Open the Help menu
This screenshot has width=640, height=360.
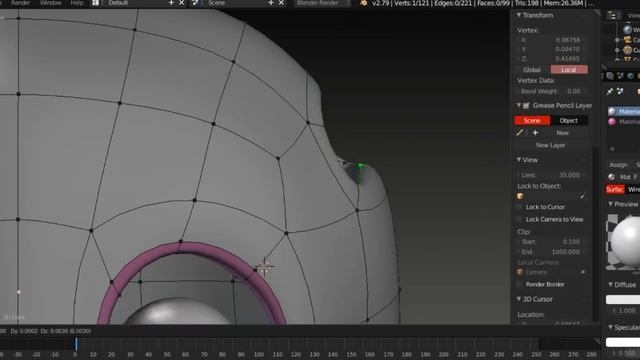pyautogui.click(x=77, y=3)
